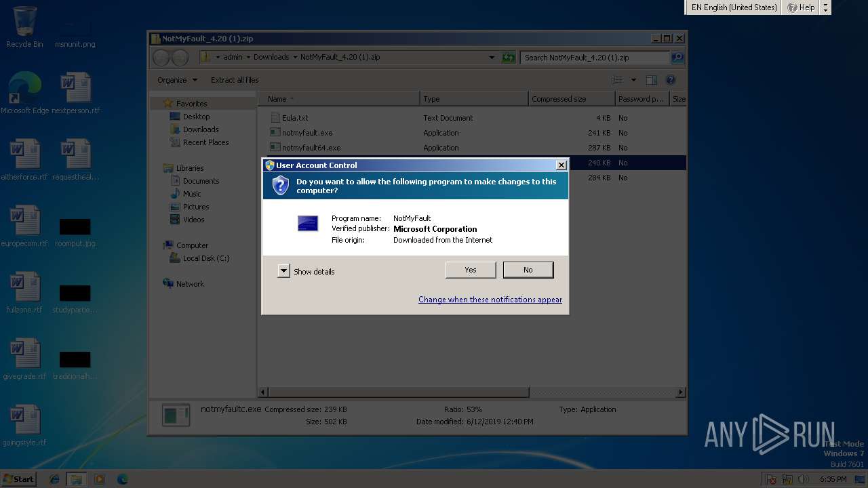868x488 pixels.
Task: Select goingstyle.rtf on the desktop
Action: point(25,426)
